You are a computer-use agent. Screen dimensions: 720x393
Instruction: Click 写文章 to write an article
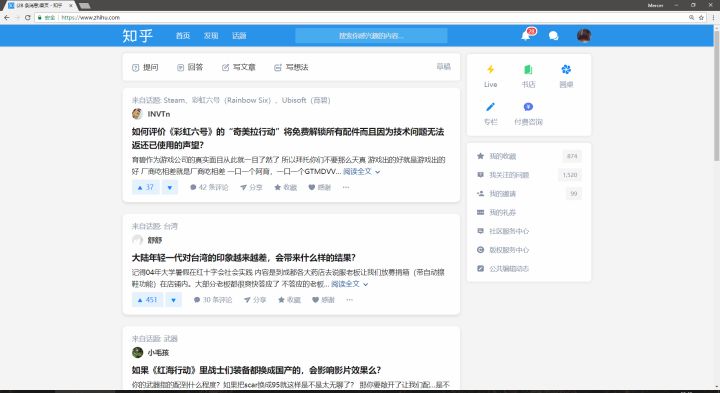point(238,67)
